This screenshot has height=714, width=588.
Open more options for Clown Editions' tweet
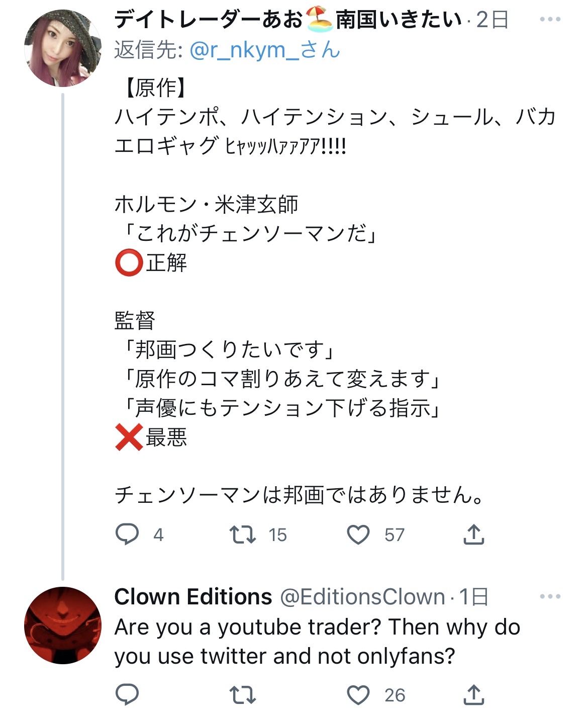550,597
